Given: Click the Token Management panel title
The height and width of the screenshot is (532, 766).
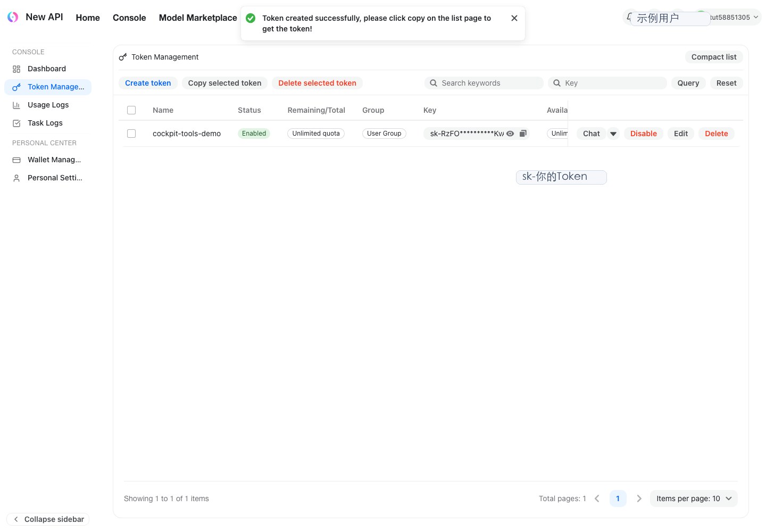Looking at the screenshot, I should (x=165, y=57).
